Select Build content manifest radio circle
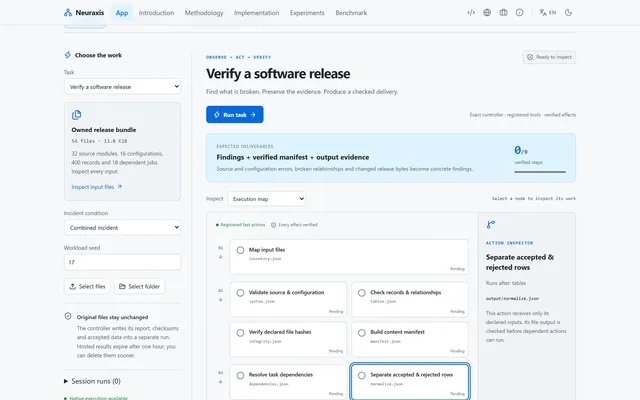This screenshot has height=400, width=640. (x=362, y=333)
